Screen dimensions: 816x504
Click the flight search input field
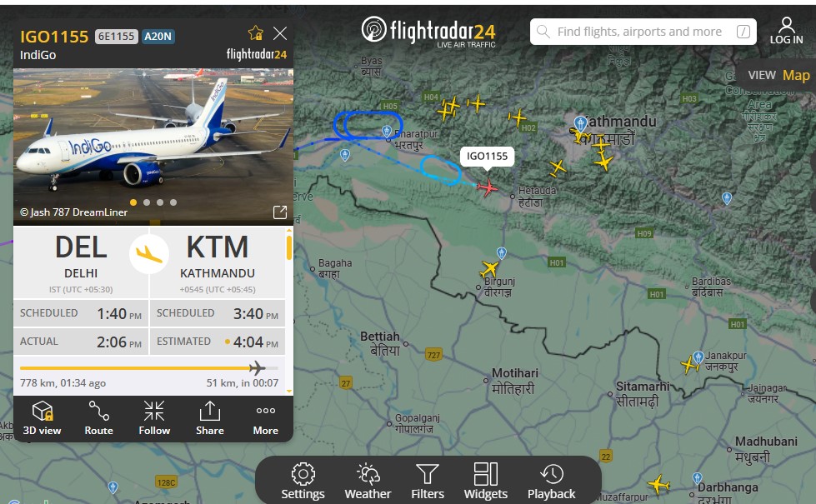pos(643,32)
